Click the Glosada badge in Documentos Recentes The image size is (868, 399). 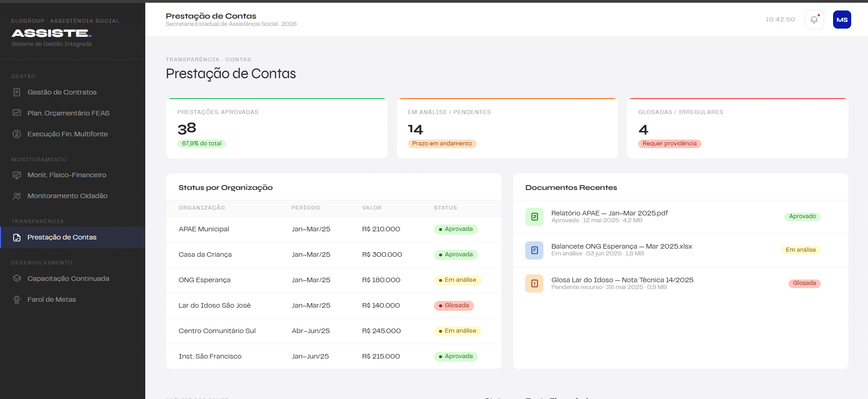(x=804, y=283)
